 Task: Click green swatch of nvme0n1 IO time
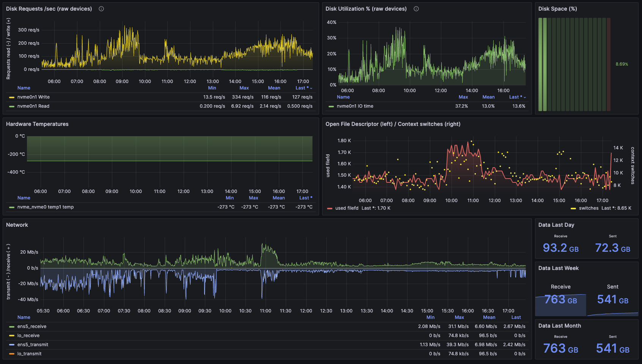coord(331,107)
